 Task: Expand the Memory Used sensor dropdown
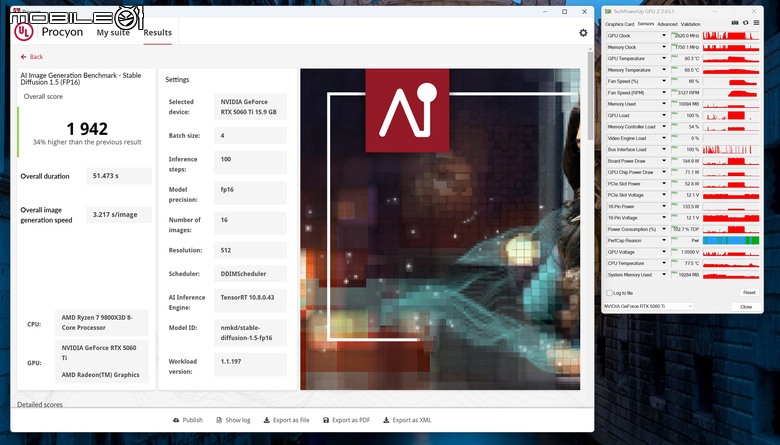[x=664, y=104]
